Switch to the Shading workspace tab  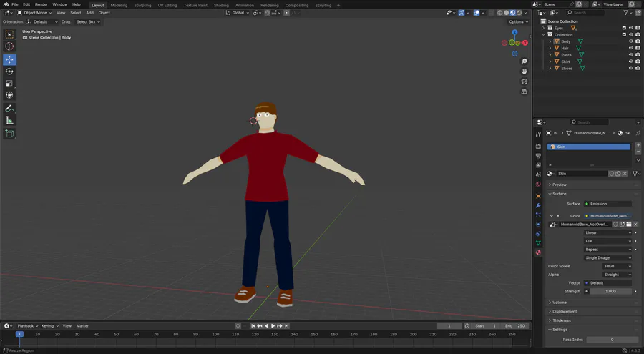coord(221,5)
